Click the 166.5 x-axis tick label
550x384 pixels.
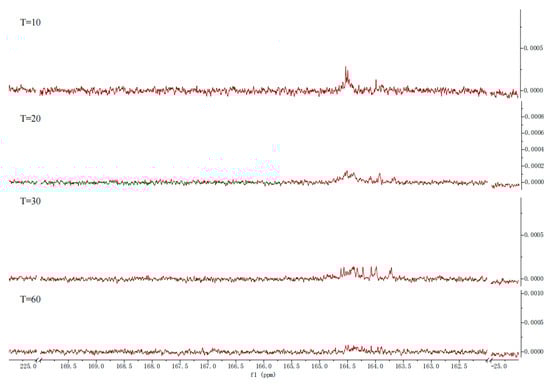tap(236, 366)
